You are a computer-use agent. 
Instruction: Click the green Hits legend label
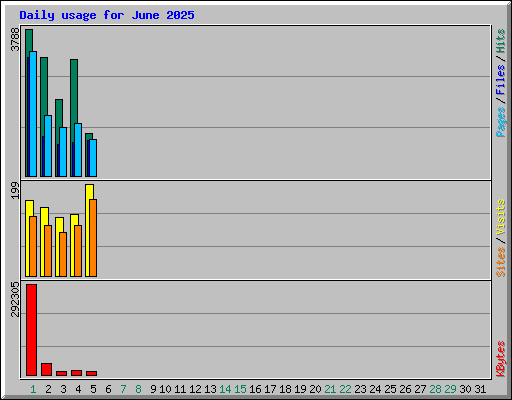click(x=500, y=41)
